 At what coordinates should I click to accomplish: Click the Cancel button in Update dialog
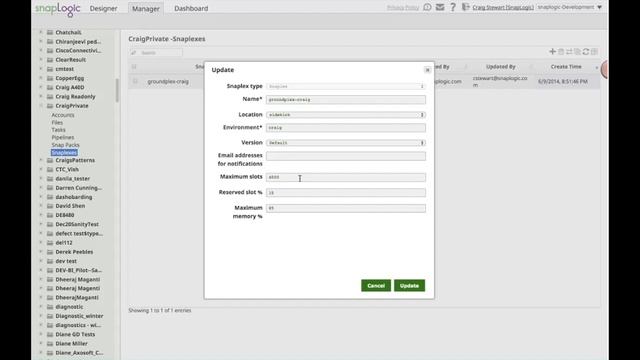coord(376,286)
